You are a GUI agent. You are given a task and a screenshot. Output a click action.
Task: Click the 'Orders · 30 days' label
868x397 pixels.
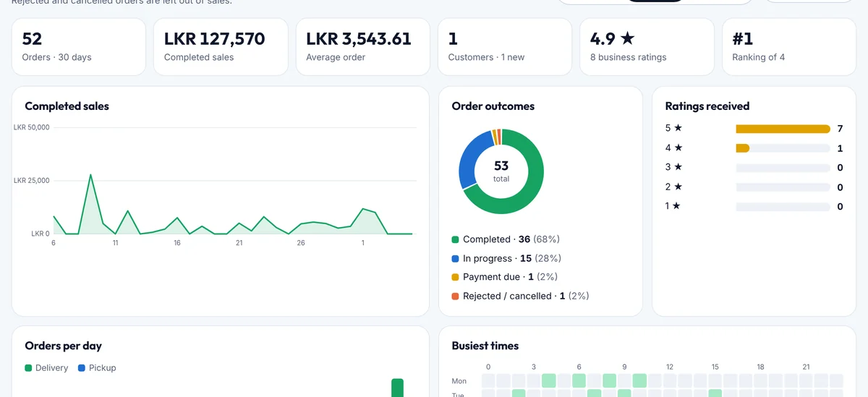click(x=56, y=57)
